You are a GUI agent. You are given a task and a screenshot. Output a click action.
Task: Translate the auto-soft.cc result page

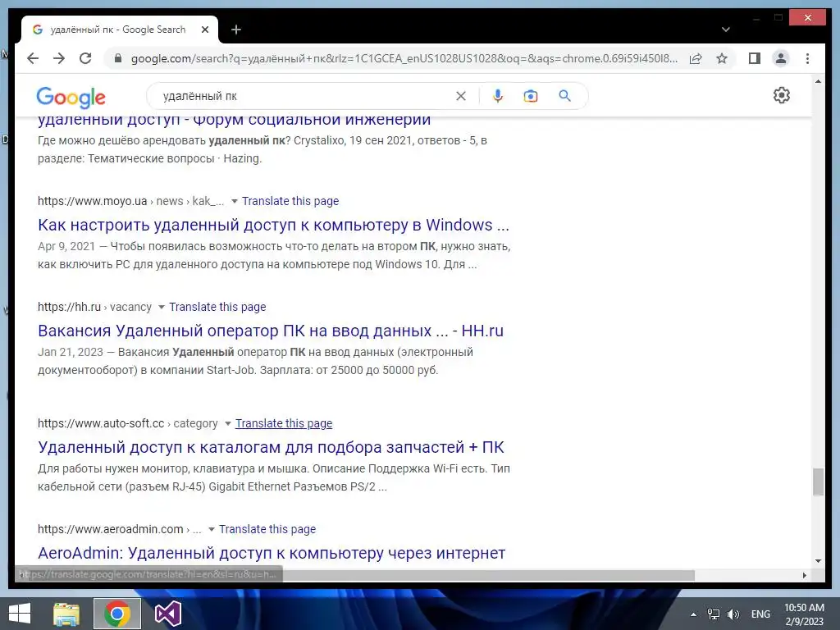pyautogui.click(x=284, y=423)
